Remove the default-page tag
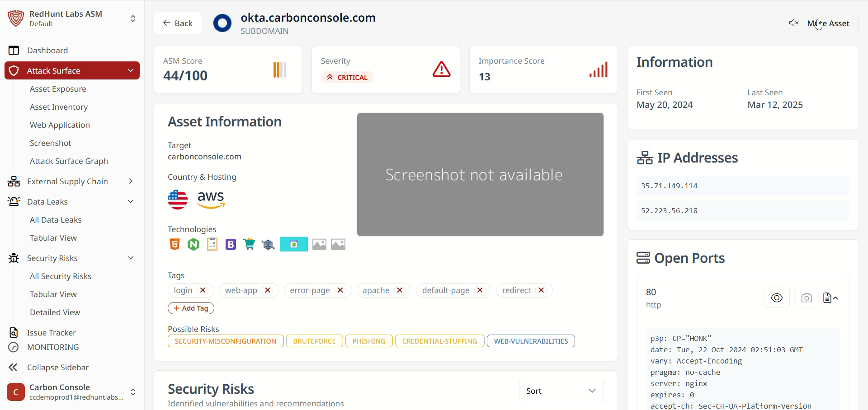Viewport: 868px width, 410px height. [480, 290]
